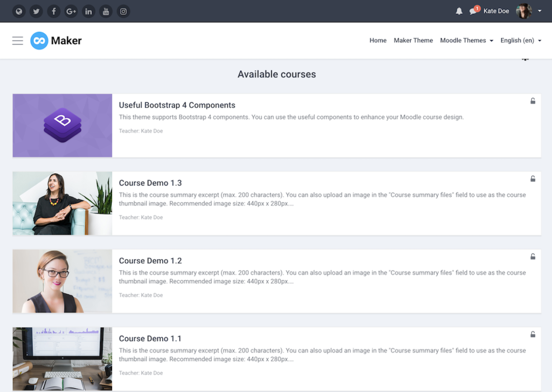Click the unlock icon on Course Demo 1.3

coord(533,179)
